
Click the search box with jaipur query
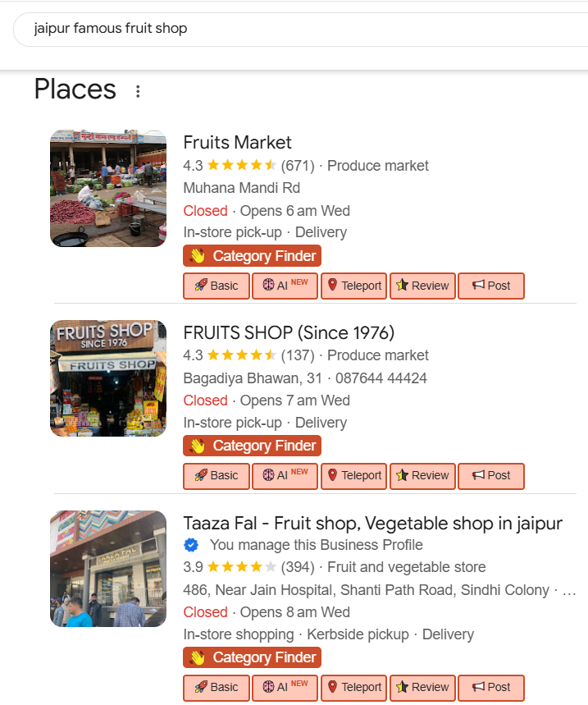295,29
